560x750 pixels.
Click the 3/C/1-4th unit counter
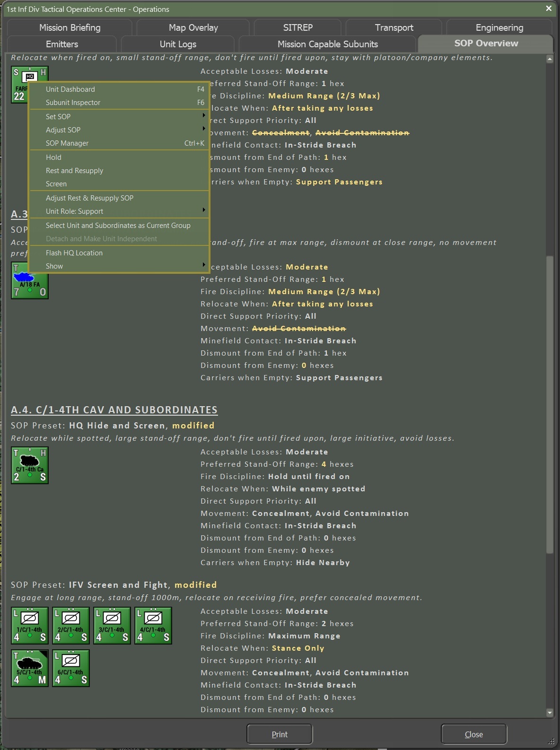[112, 626]
